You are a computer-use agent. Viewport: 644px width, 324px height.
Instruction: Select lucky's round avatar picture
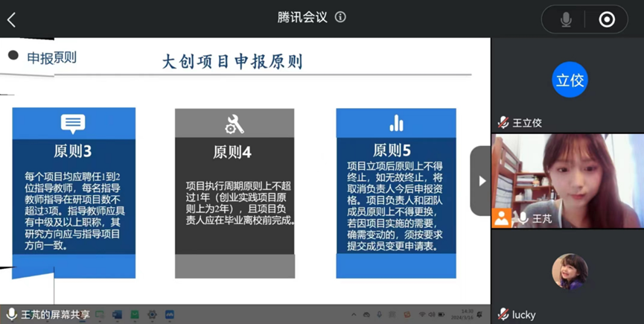(x=570, y=271)
